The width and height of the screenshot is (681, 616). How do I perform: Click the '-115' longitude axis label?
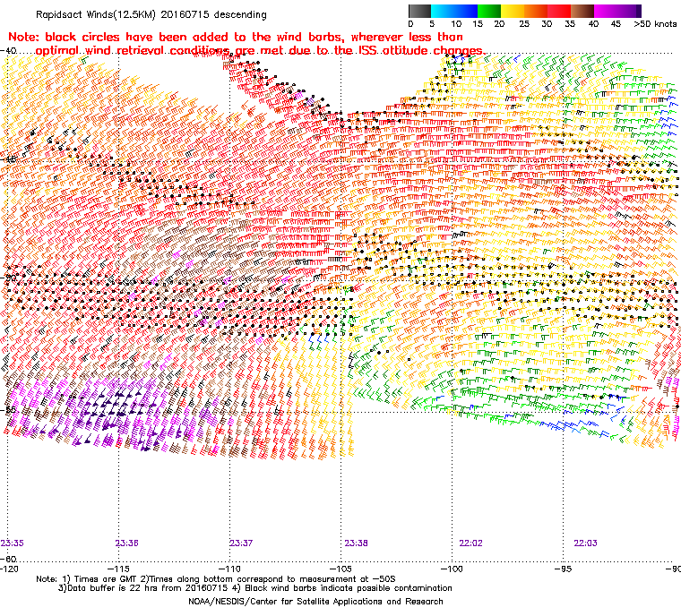click(117, 569)
